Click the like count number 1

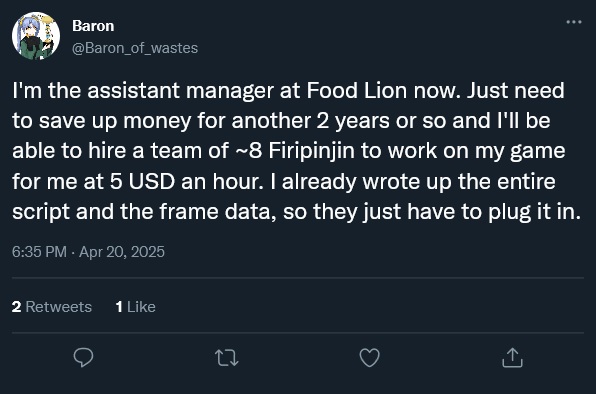[119, 307]
